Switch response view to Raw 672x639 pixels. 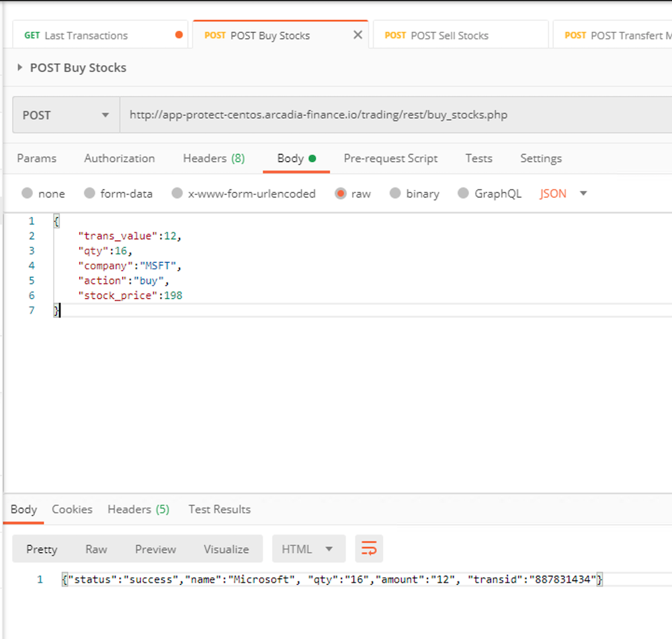pos(96,549)
